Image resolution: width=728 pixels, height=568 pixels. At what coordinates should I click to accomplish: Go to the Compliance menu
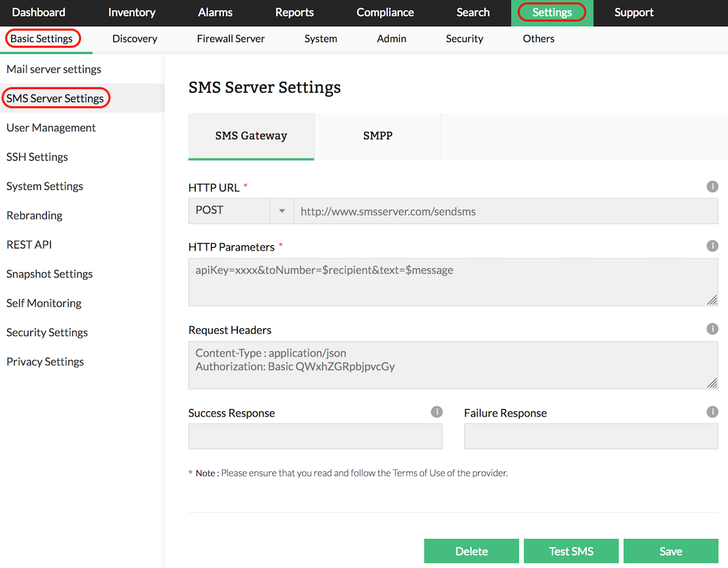[x=385, y=13]
